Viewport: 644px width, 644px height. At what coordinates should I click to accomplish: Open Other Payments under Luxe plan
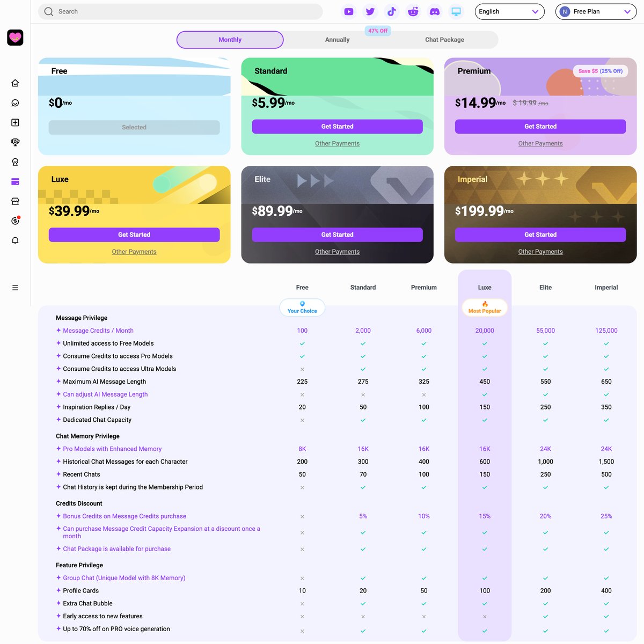pos(134,252)
